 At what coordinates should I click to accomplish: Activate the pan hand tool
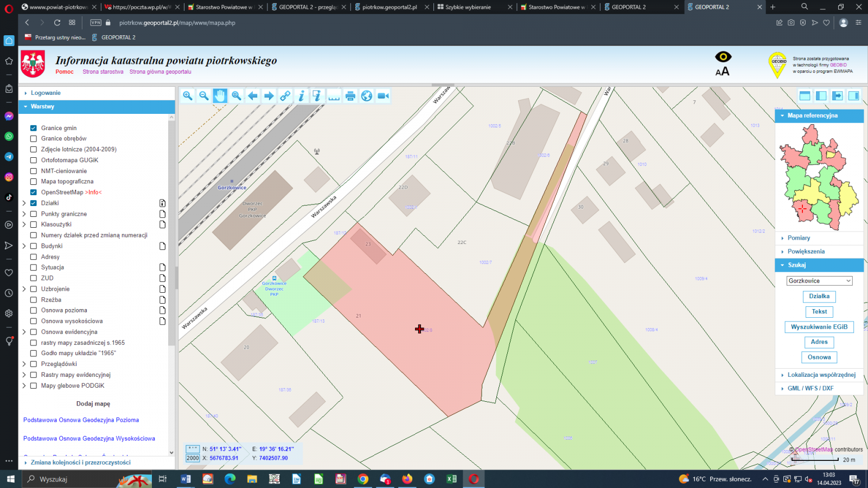click(x=220, y=96)
